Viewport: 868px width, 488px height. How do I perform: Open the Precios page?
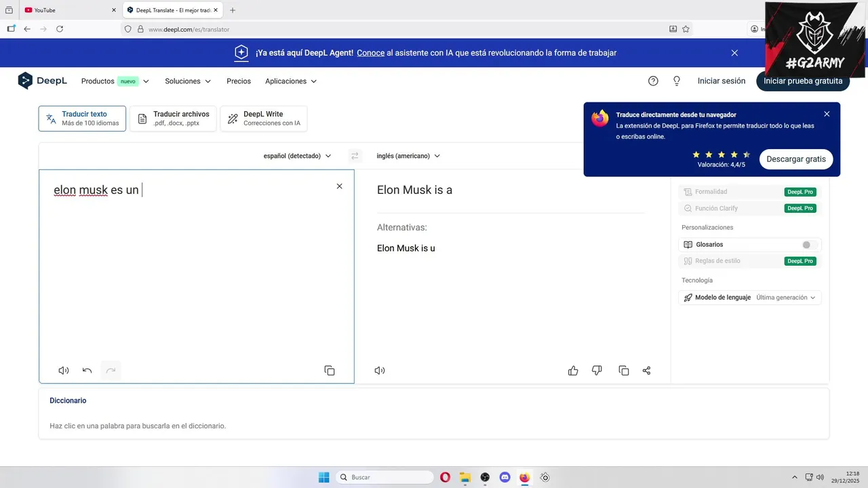(239, 81)
